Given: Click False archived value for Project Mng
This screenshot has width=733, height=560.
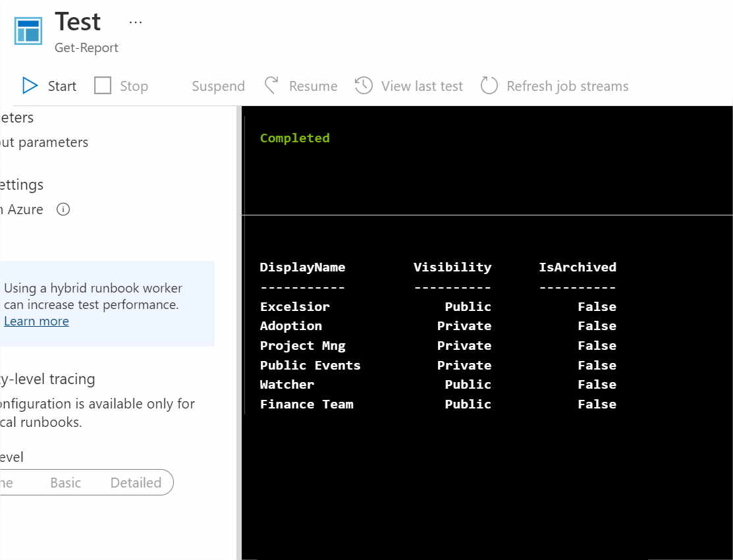Looking at the screenshot, I should point(597,346).
